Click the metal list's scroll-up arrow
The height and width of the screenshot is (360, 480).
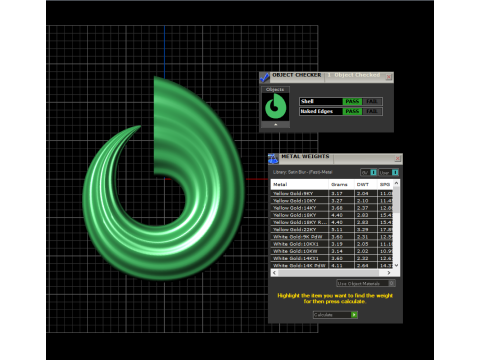(x=396, y=183)
